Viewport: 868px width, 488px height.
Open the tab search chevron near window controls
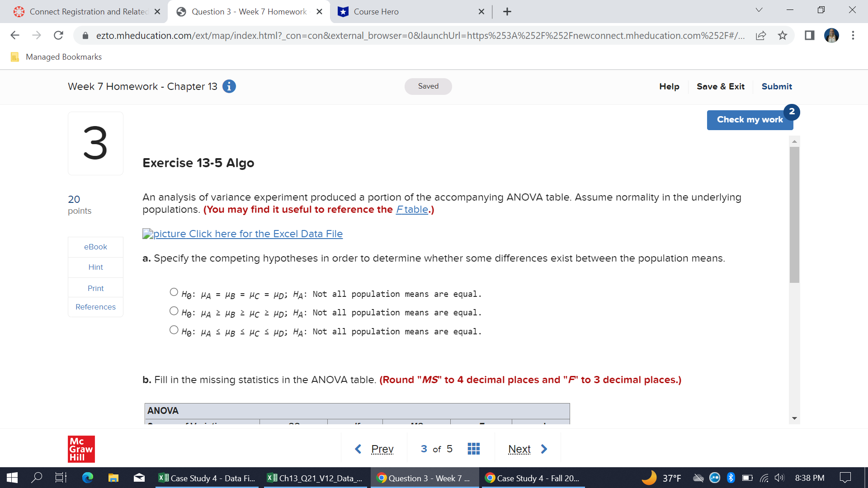tap(759, 9)
